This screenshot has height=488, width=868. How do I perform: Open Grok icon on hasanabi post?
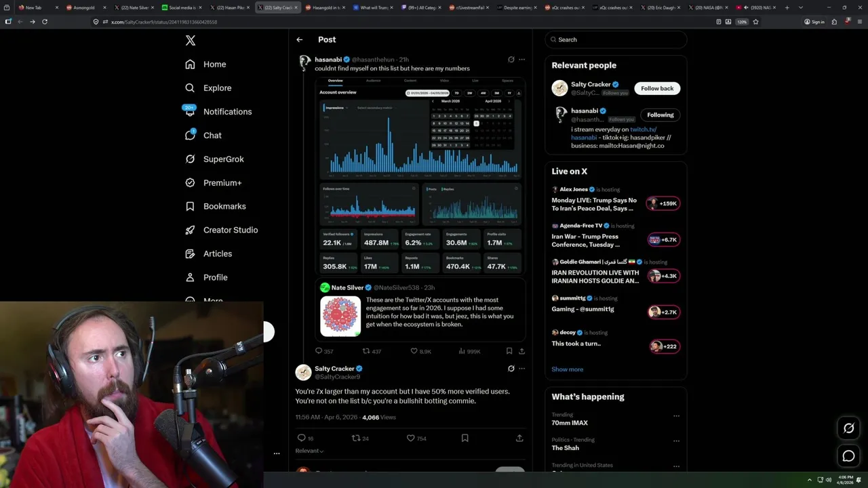(x=511, y=60)
